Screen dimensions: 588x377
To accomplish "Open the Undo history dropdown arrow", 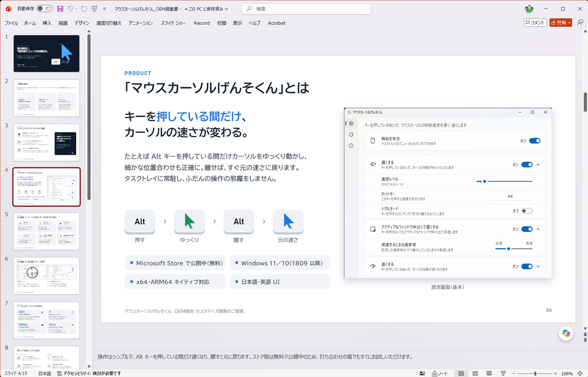I will click(x=76, y=9).
